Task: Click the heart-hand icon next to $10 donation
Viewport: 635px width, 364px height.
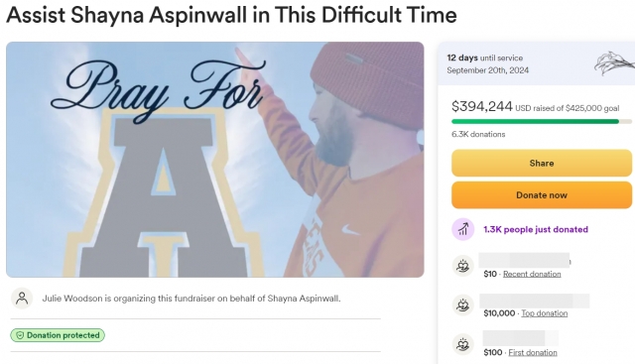Action: tap(463, 266)
